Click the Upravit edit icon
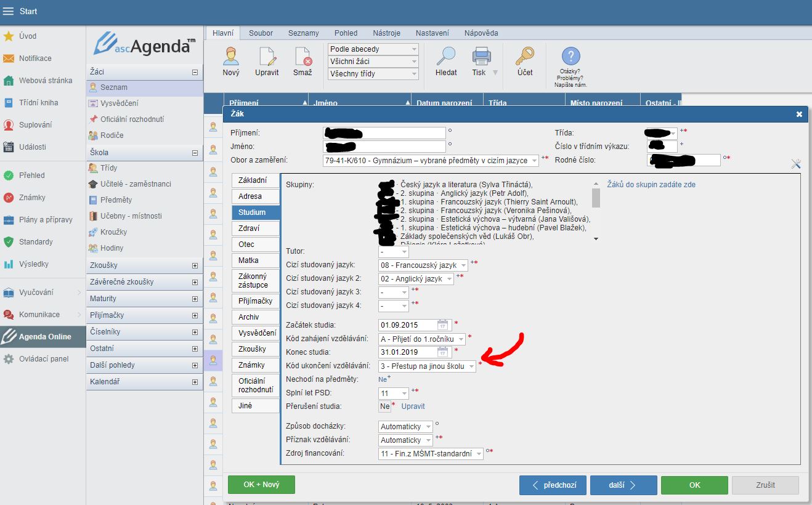This screenshot has height=505, width=812. (x=267, y=57)
